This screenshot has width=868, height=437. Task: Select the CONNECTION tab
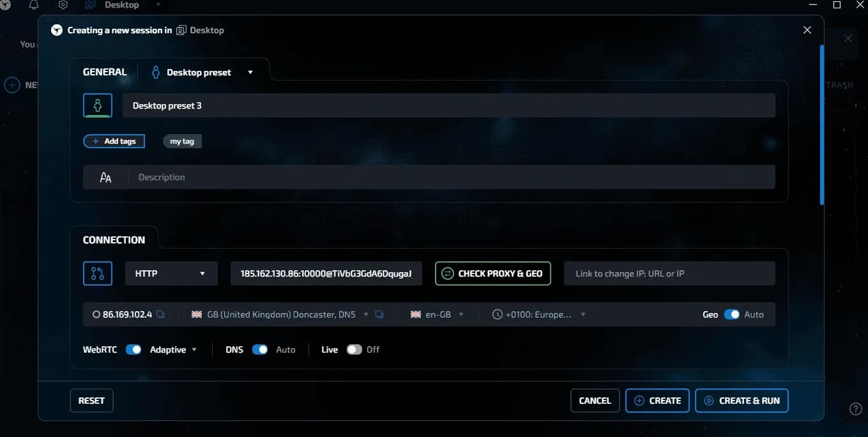pyautogui.click(x=114, y=240)
